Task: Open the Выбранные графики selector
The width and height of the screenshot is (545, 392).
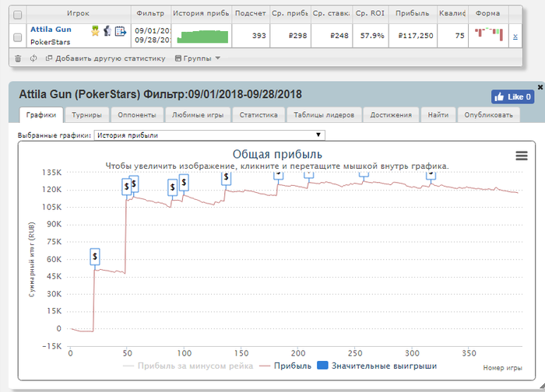Action: (209, 135)
